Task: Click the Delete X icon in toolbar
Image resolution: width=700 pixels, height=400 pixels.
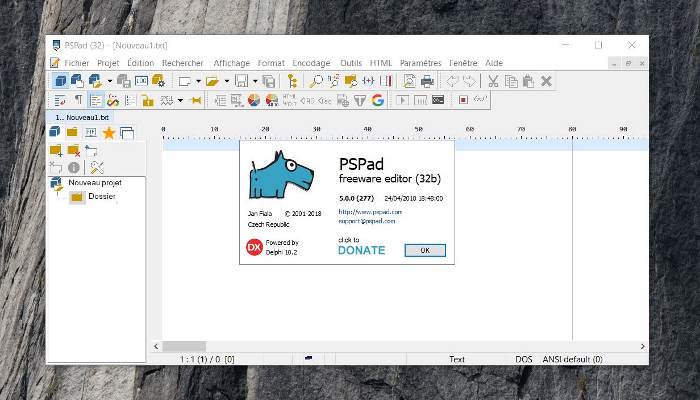Action: tap(546, 81)
